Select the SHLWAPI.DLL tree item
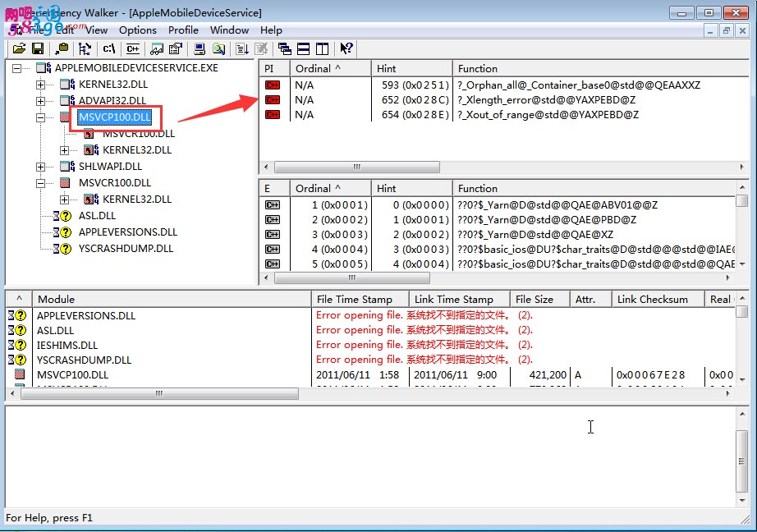Image resolution: width=757 pixels, height=532 pixels. coord(110,167)
